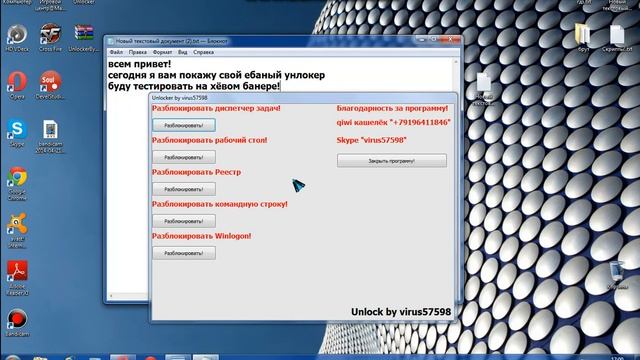The height and width of the screenshot is (360, 640).
Task: Open the Формат menu in Notepad
Action: [162, 52]
